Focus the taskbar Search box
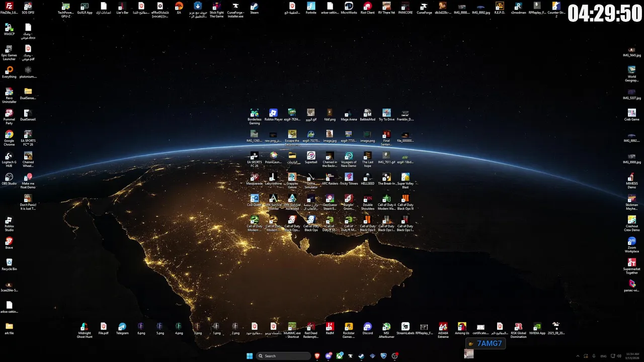The height and width of the screenshot is (362, 644). (284, 356)
